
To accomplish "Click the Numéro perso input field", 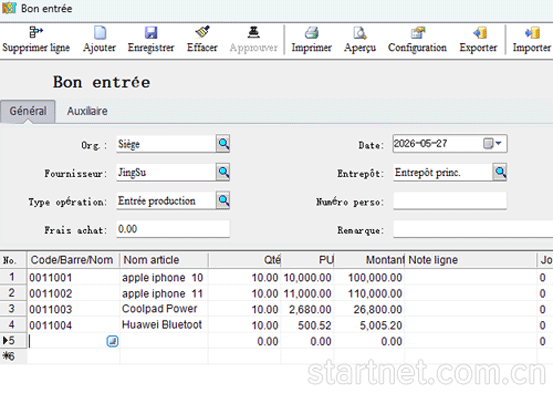I will point(450,201).
